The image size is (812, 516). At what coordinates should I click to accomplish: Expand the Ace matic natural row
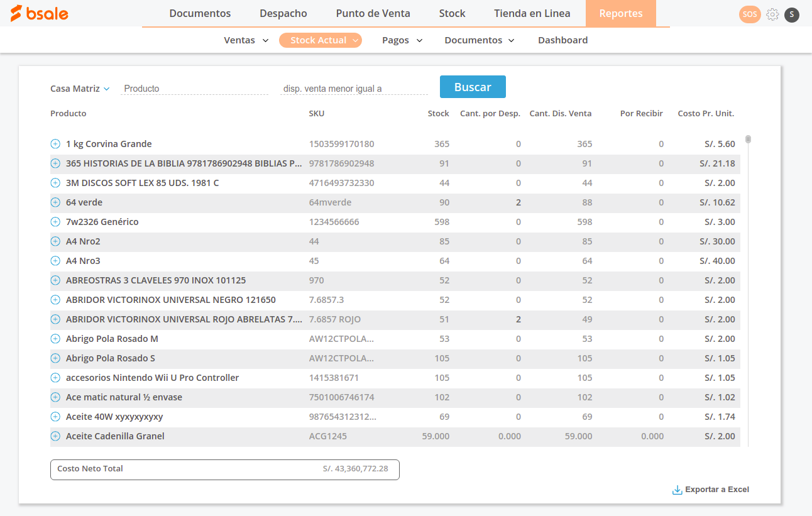coord(55,397)
